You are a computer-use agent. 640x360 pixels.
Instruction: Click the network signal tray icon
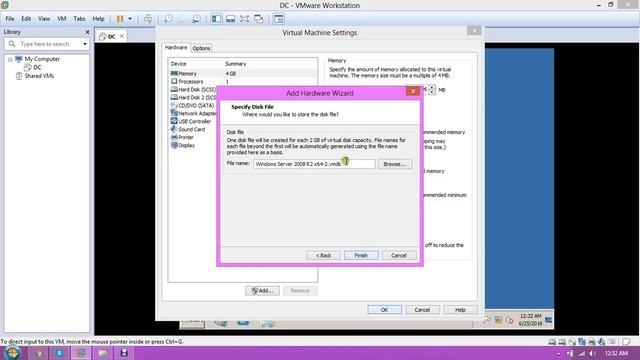pyautogui.click(x=582, y=353)
